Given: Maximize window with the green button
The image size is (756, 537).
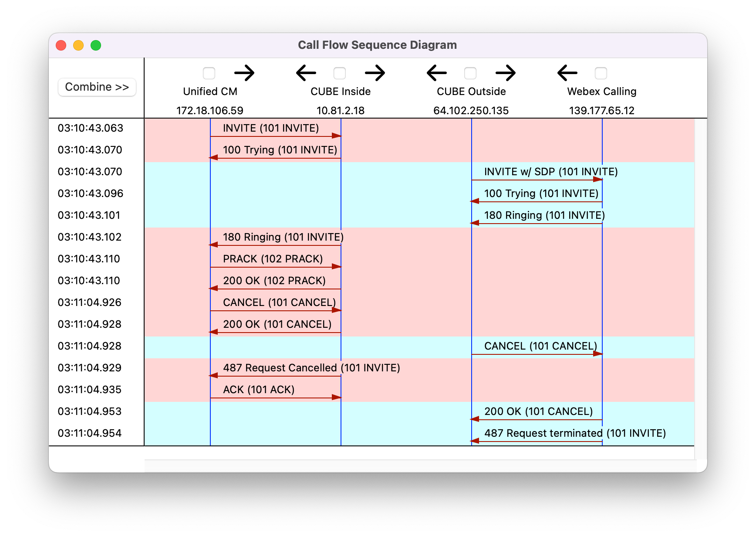Looking at the screenshot, I should tap(96, 45).
